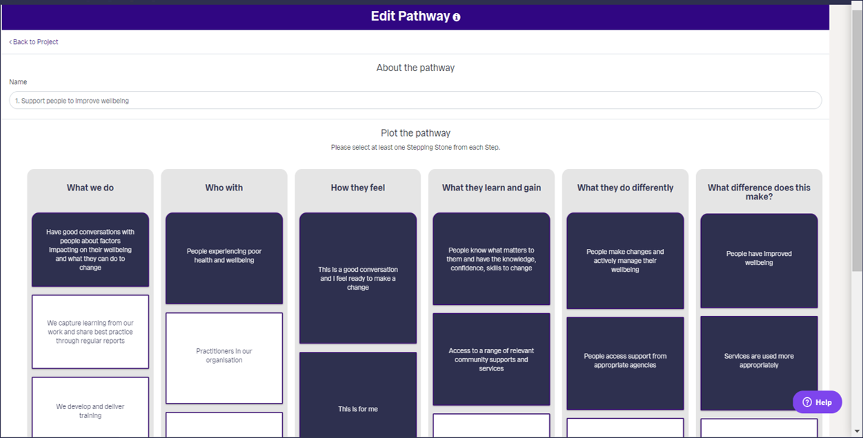Click the 'Plot the pathway' section title
This screenshot has height=438, width=868.
pos(415,133)
